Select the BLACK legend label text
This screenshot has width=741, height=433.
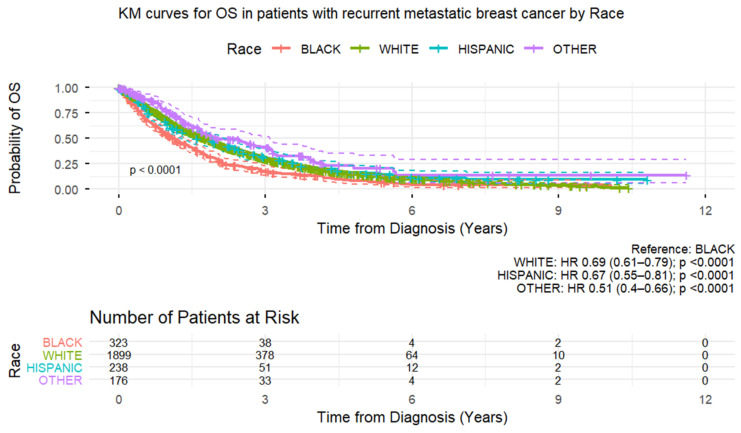pyautogui.click(x=320, y=49)
